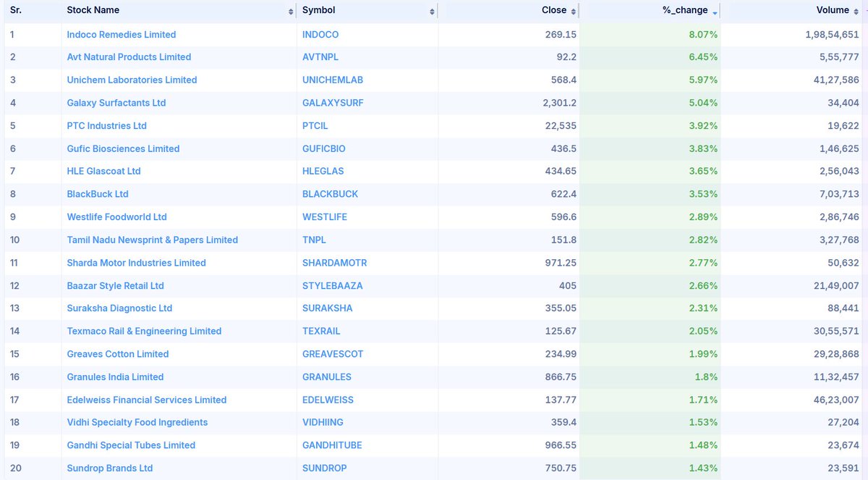This screenshot has width=868, height=480.
Task: Open the BLACKBUCK symbol link
Action: [330, 194]
